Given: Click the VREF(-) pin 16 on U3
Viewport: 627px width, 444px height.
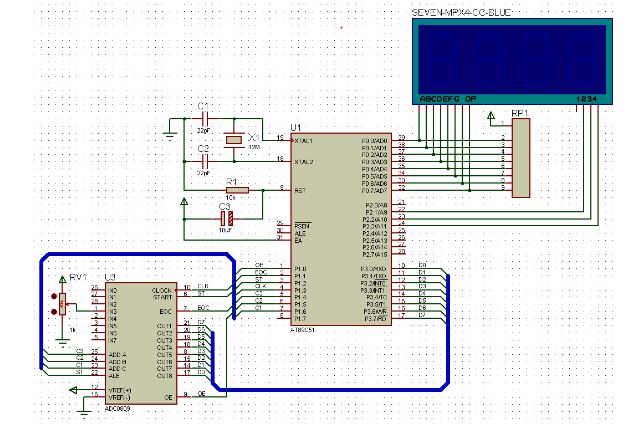Looking at the screenshot, I should (98, 397).
